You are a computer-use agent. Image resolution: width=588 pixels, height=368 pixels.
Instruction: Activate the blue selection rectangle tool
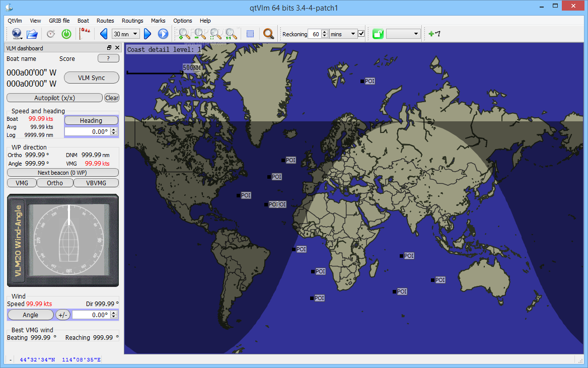[x=250, y=34]
